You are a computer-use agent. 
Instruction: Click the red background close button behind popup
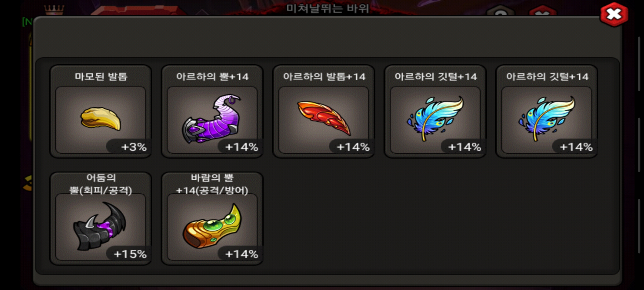click(x=543, y=11)
